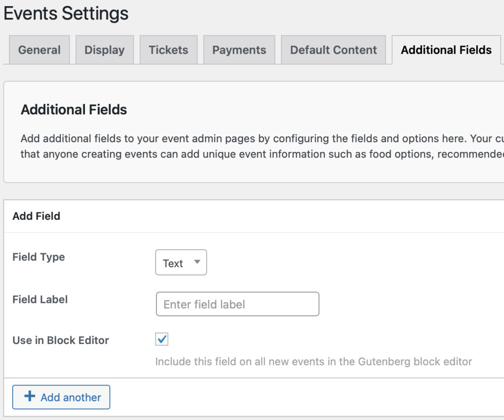Viewport: 504px width, 420px height.
Task: Click the Additional Fields heading
Action: click(x=73, y=109)
